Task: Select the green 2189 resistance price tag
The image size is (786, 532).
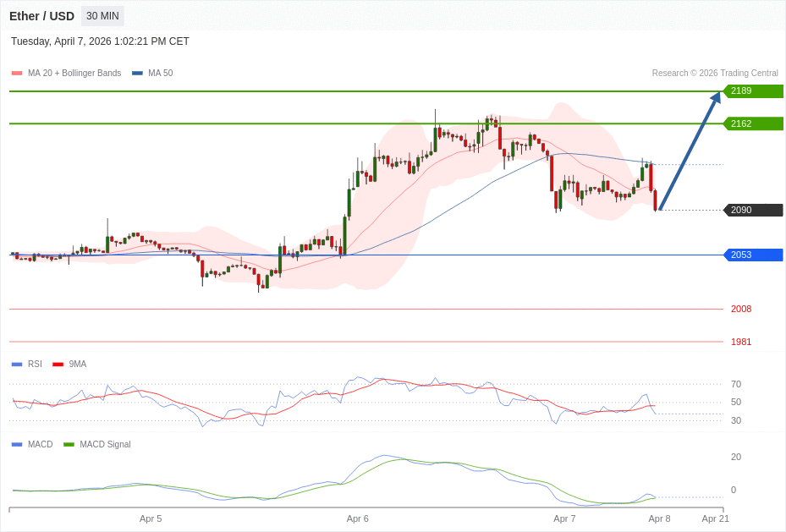Action: click(x=753, y=91)
